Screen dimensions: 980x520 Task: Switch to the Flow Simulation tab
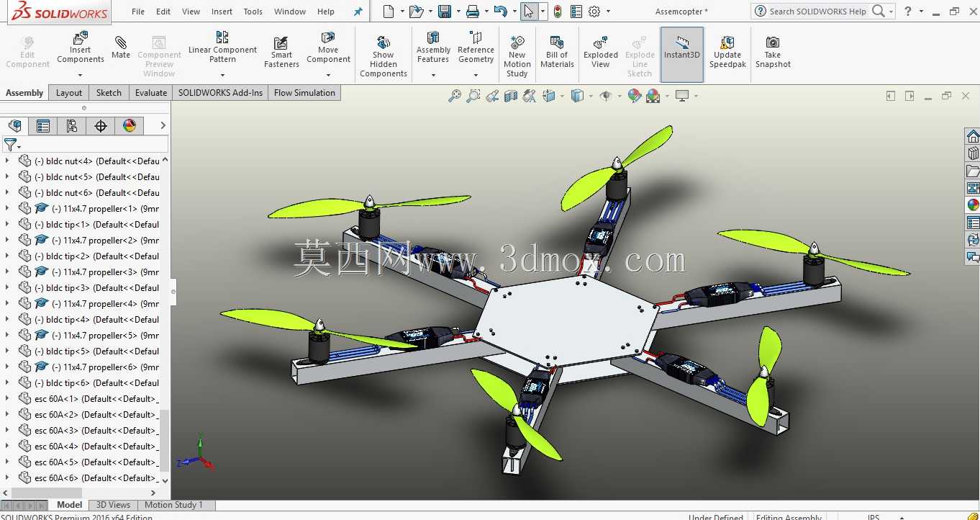tap(304, 93)
